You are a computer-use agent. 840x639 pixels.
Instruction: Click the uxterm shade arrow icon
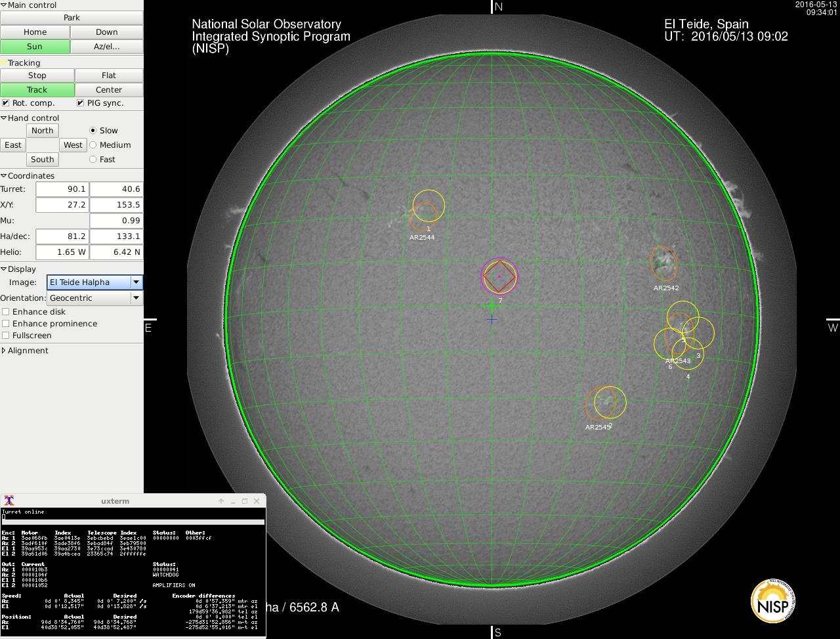tap(221, 501)
